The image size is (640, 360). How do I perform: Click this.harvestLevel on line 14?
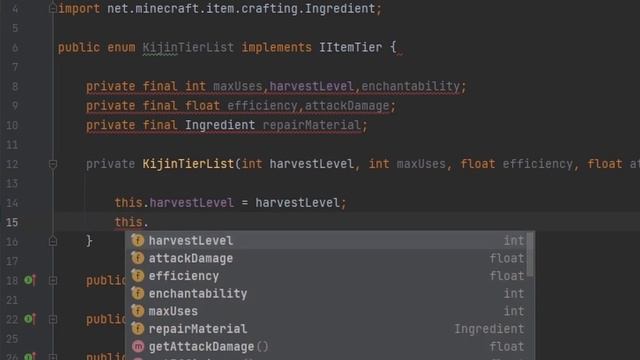174,203
